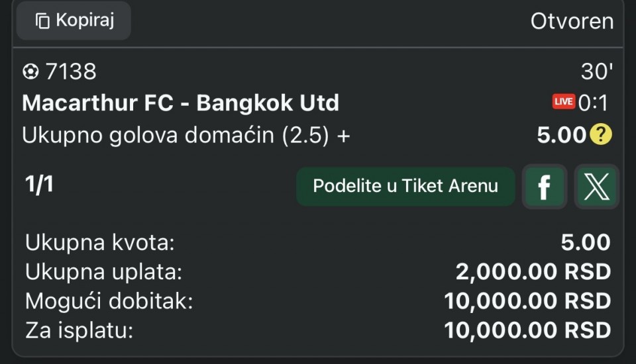Click the Ukupna uplata label
This screenshot has height=364, width=636.
(103, 272)
